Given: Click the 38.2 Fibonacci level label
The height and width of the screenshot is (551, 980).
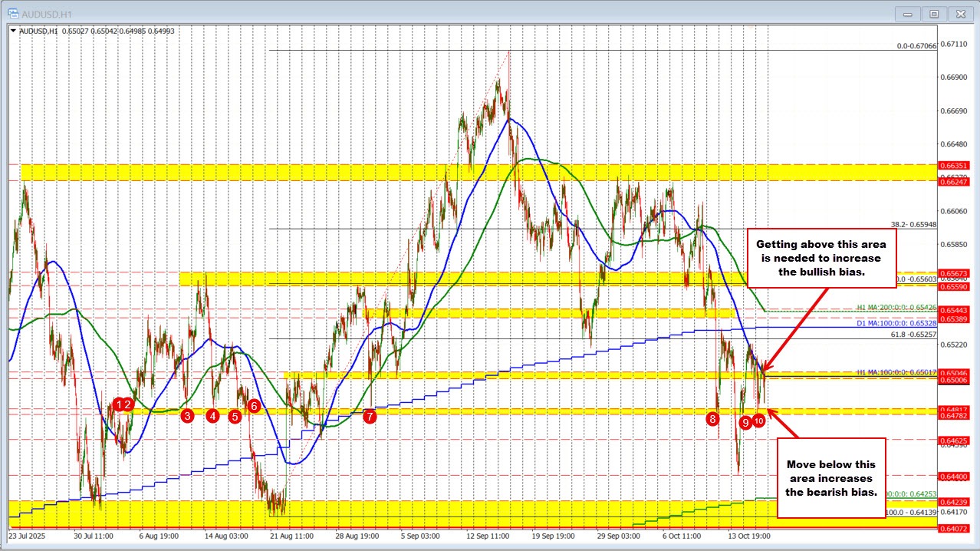Looking at the screenshot, I should click(x=913, y=225).
